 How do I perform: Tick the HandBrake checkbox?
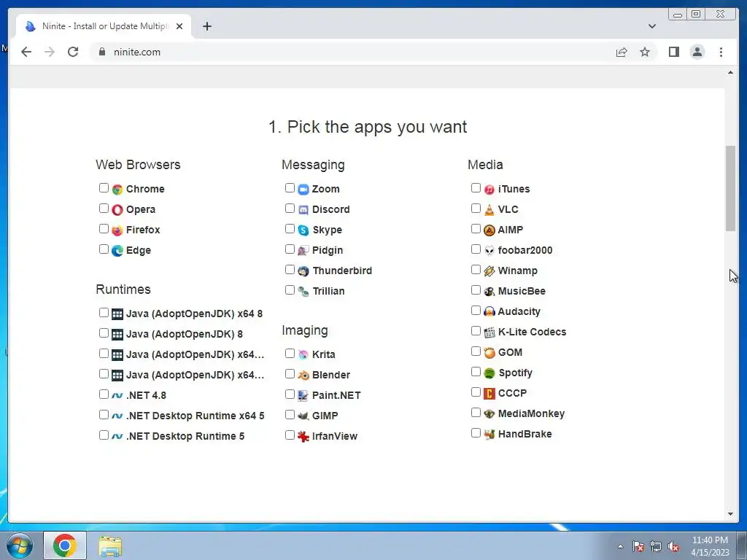click(476, 433)
